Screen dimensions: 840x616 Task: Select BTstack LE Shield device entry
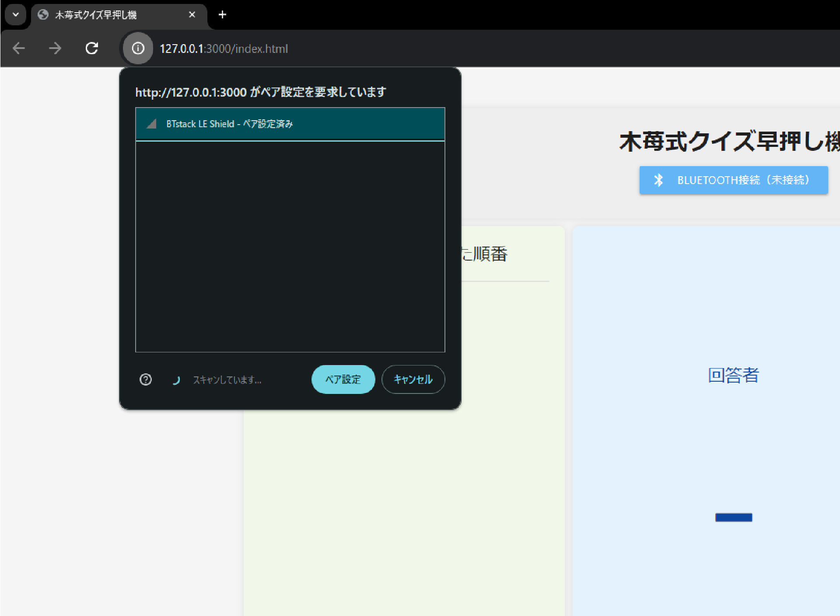tap(290, 124)
